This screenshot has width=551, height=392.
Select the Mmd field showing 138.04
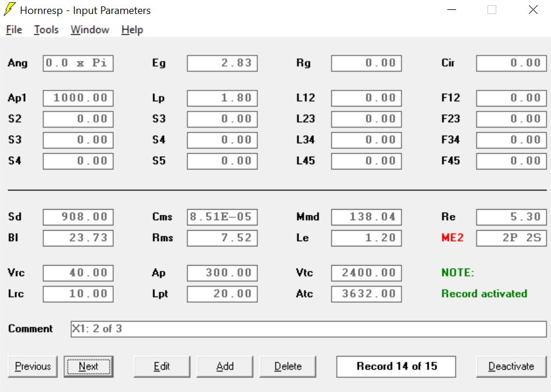click(366, 217)
